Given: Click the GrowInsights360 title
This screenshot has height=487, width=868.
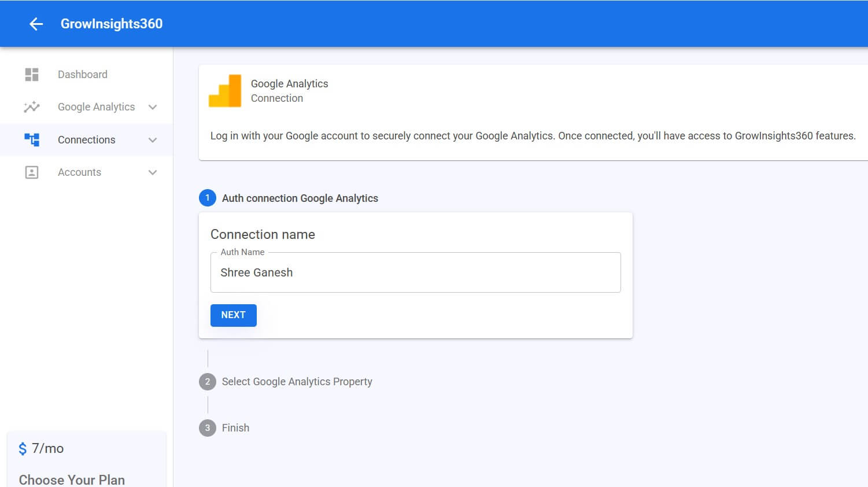Looking at the screenshot, I should pos(112,24).
